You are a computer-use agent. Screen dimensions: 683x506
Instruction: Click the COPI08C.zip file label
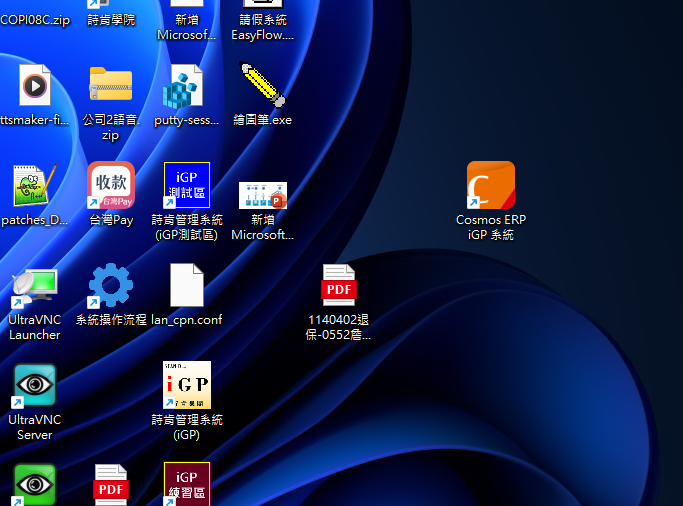35,20
